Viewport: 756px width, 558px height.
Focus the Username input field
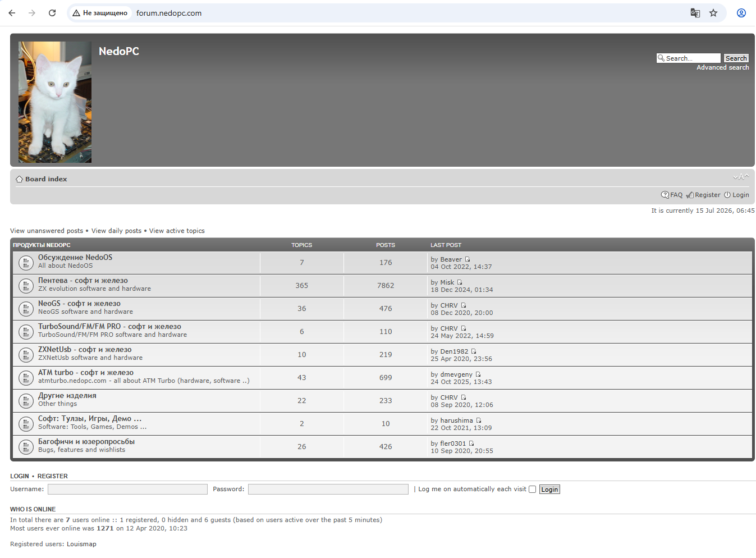click(x=127, y=490)
